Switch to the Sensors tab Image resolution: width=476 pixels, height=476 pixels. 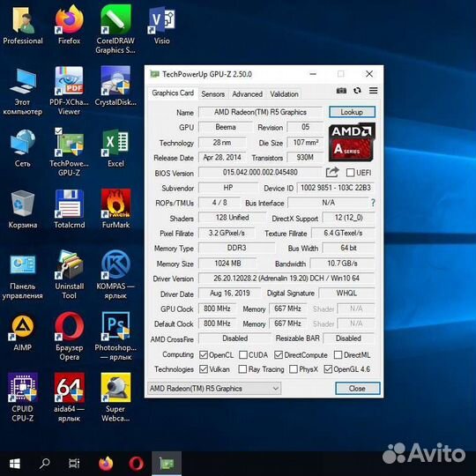(212, 94)
